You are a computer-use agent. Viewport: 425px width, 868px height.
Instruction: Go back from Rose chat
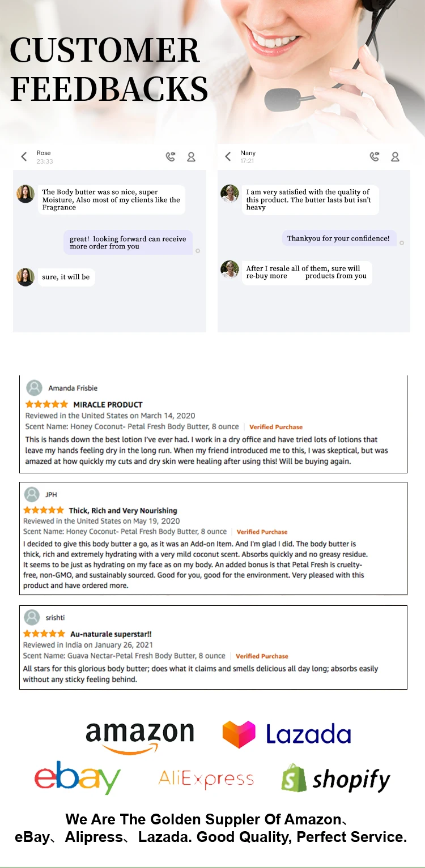tap(24, 157)
